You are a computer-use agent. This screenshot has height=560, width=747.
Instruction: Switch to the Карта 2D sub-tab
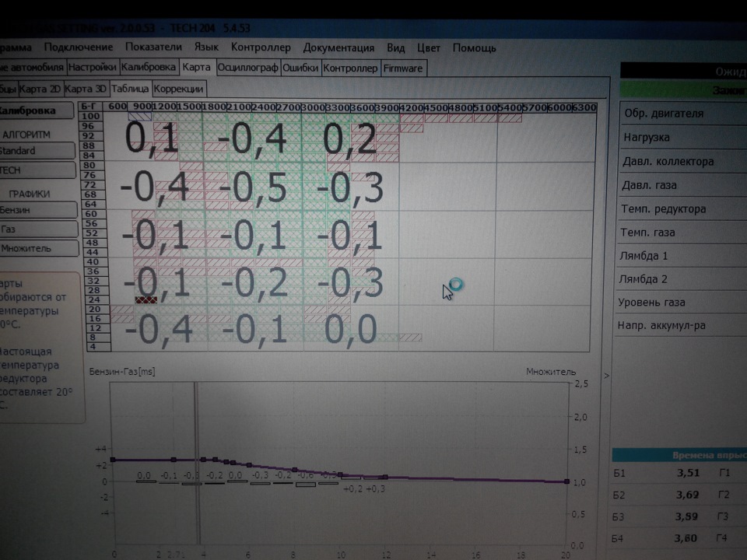tap(40, 89)
